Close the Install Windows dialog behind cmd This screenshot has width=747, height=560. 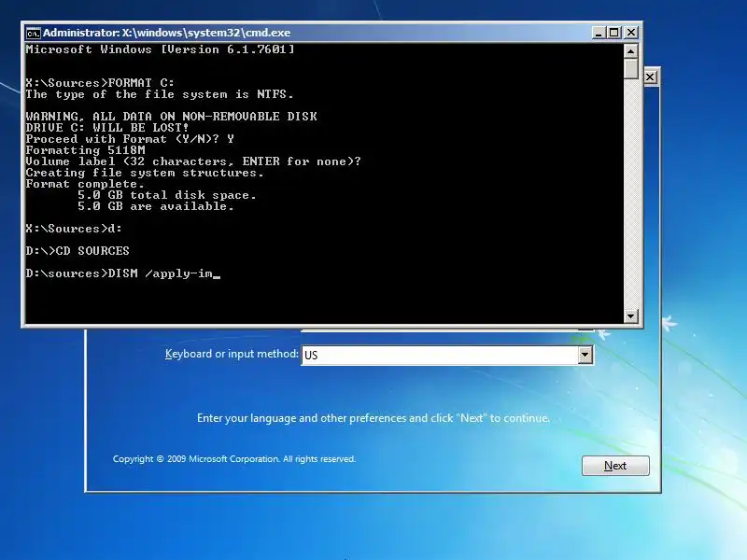[650, 77]
